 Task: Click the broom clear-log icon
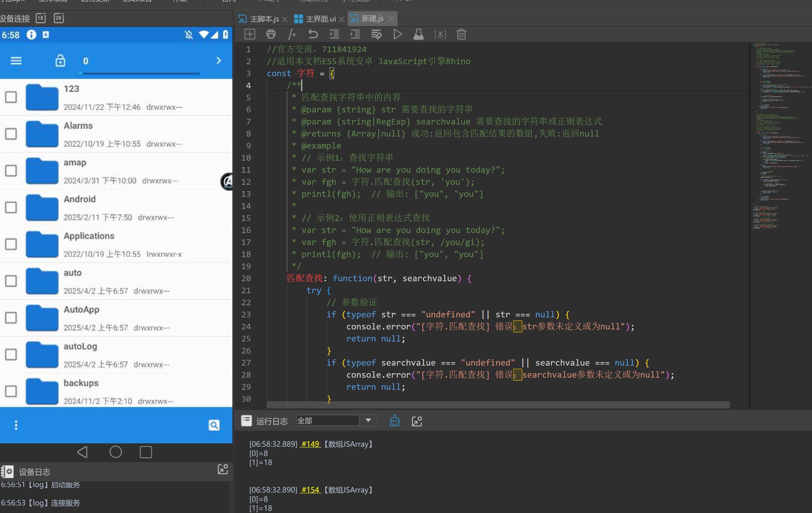click(x=395, y=421)
